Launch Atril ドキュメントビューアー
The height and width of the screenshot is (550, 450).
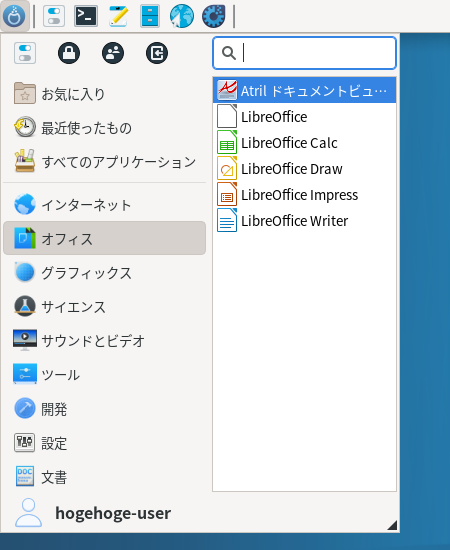[304, 90]
